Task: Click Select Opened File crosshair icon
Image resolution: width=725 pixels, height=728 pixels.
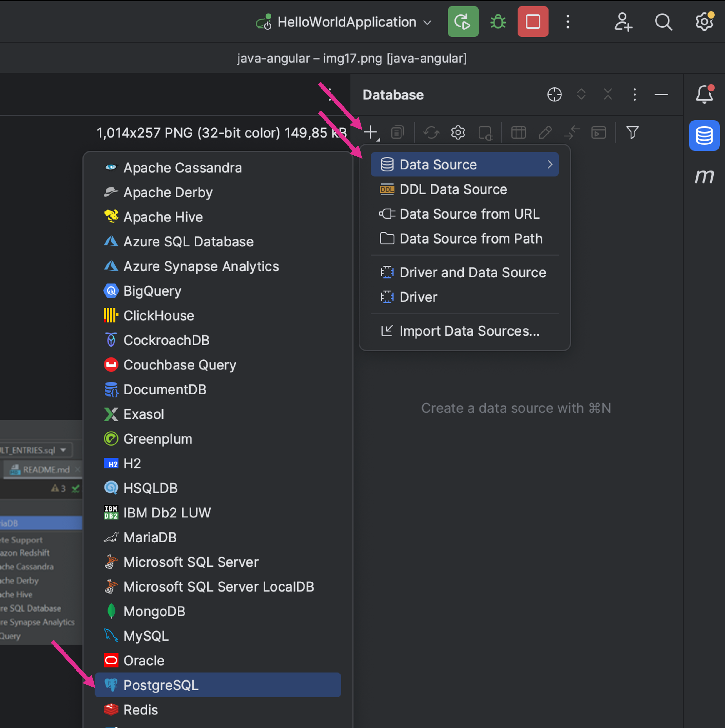Action: (x=554, y=95)
